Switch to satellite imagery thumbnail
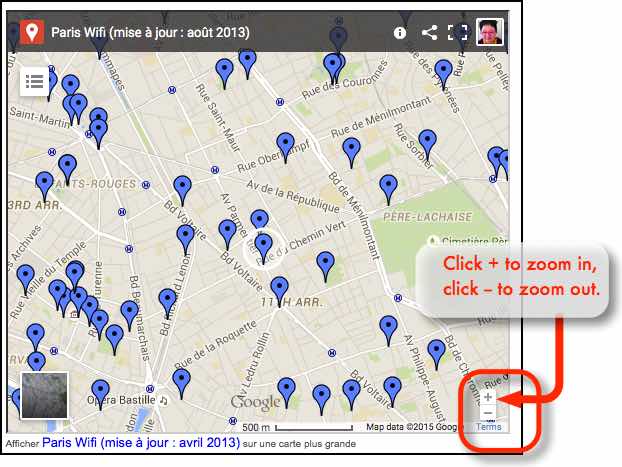 click(x=44, y=396)
